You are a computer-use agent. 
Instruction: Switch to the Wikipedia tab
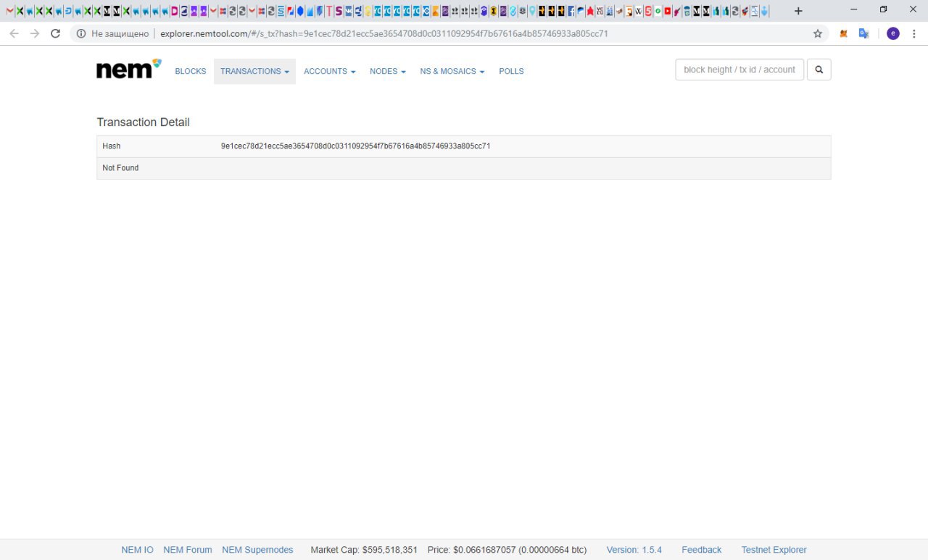point(638,11)
